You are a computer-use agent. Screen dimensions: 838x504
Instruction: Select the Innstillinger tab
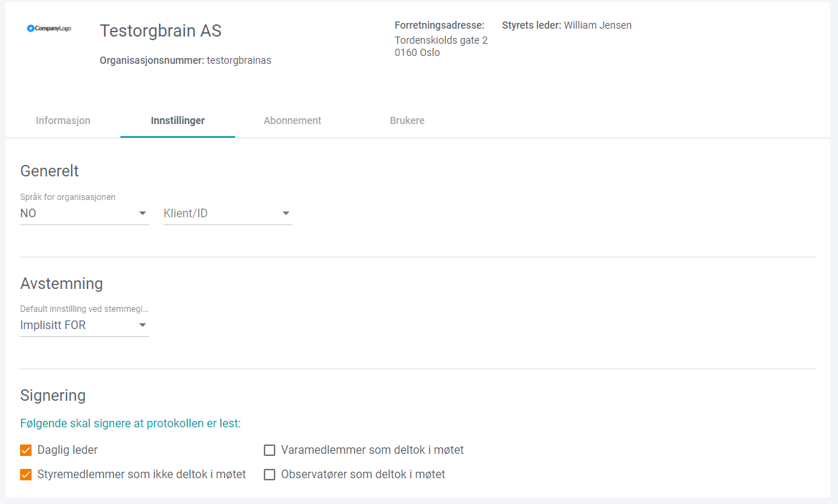point(178,120)
